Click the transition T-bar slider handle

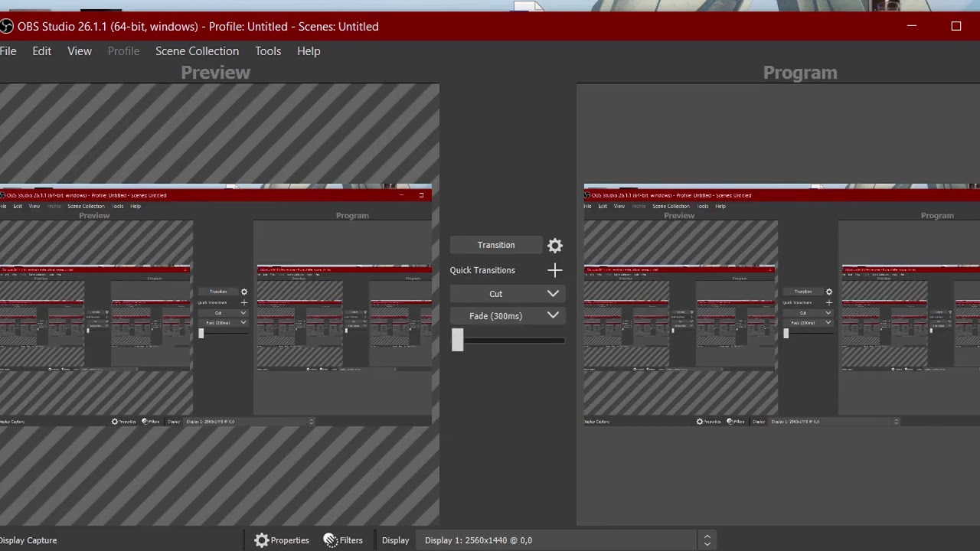457,341
